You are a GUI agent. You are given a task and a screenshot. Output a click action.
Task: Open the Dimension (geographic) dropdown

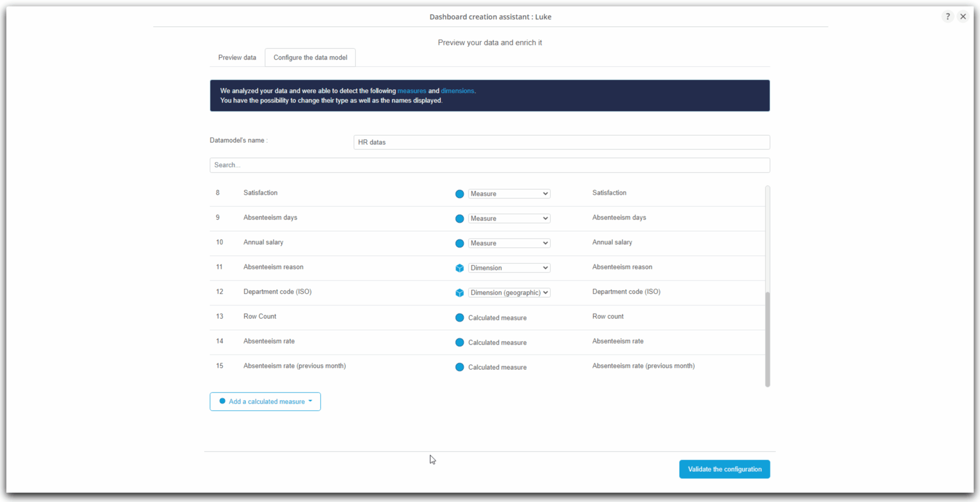click(509, 293)
